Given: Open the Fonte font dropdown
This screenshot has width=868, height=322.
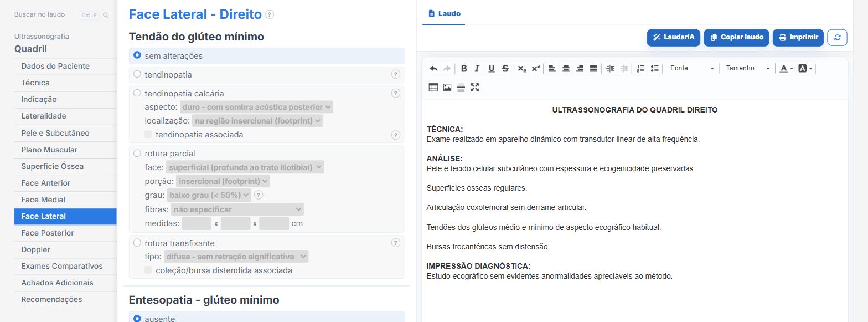Looking at the screenshot, I should [x=691, y=68].
